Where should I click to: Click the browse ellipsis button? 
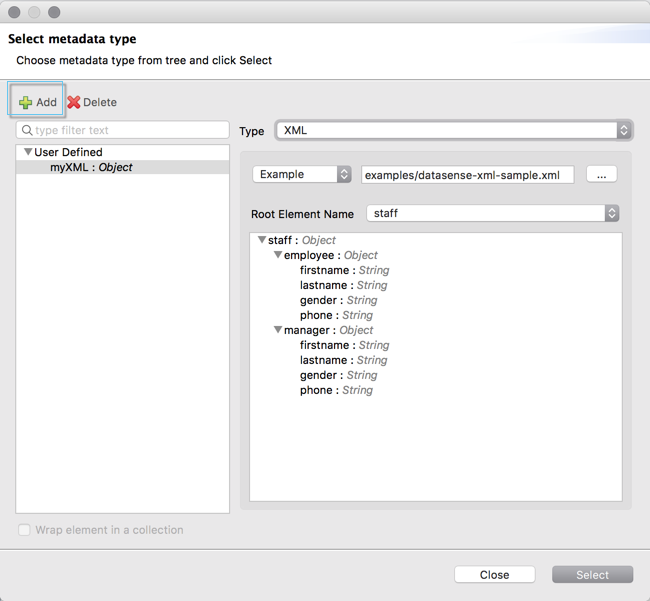[x=601, y=174]
